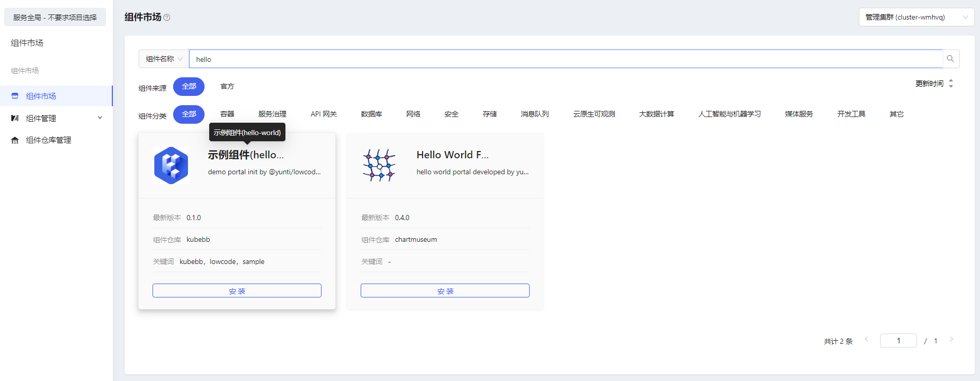Toggle 更新时间 sort arrows

tap(951, 83)
